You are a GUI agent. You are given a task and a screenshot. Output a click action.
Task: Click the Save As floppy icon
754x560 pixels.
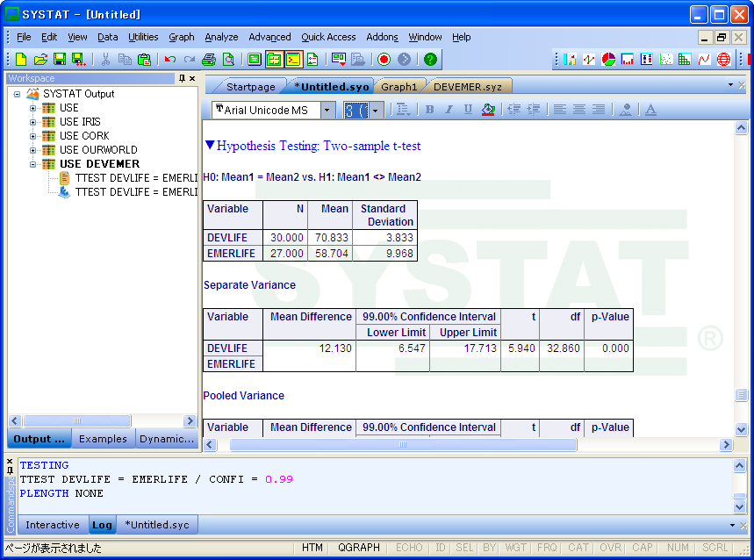[78, 59]
